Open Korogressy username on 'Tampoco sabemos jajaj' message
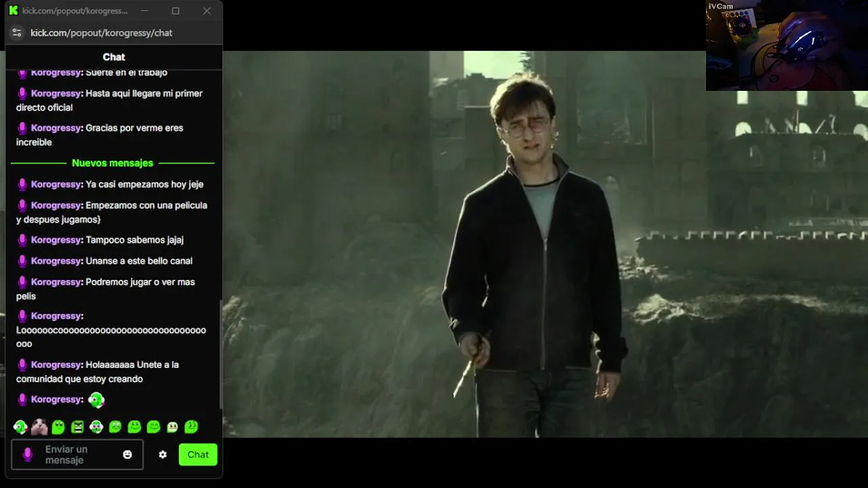Image resolution: width=868 pixels, height=488 pixels. (56, 240)
